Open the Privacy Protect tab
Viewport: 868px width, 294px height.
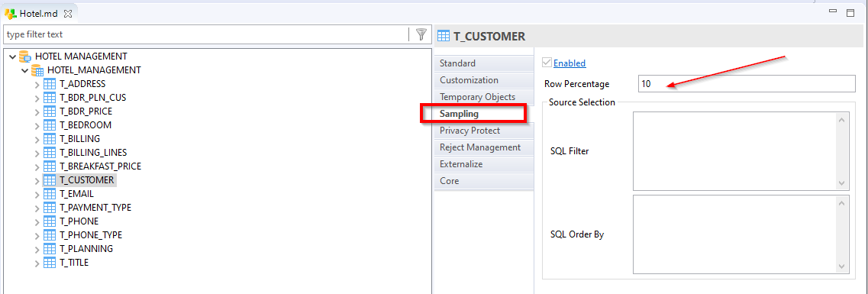(x=484, y=131)
